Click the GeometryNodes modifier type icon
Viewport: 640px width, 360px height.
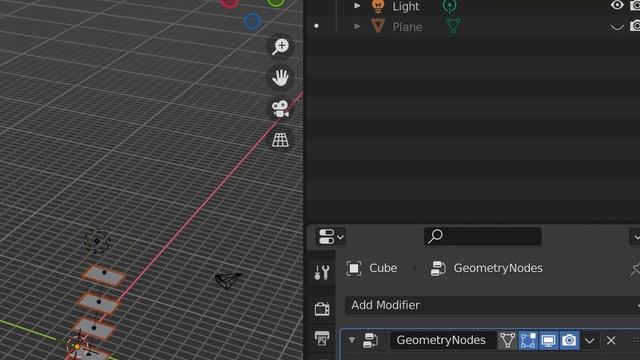(x=370, y=340)
